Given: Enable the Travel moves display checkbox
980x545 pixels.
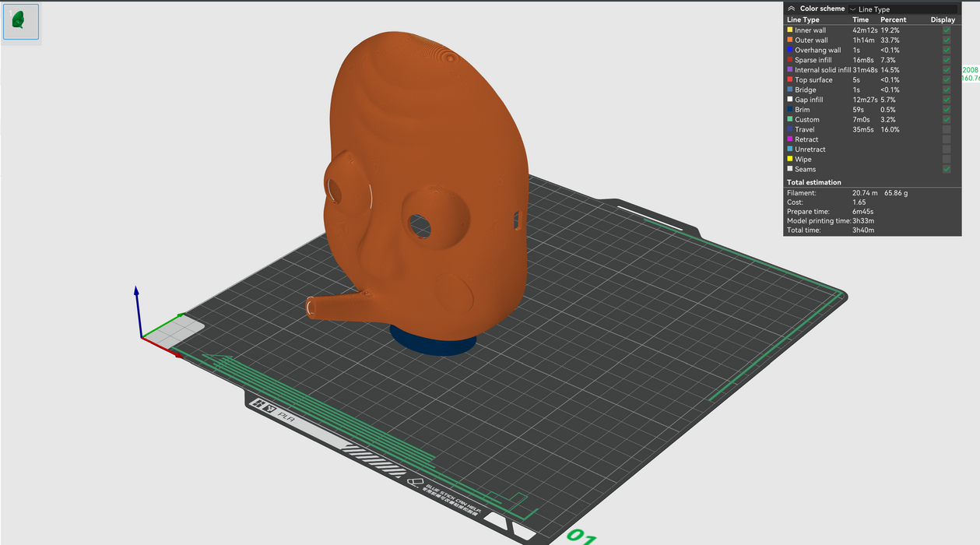Looking at the screenshot, I should (947, 129).
